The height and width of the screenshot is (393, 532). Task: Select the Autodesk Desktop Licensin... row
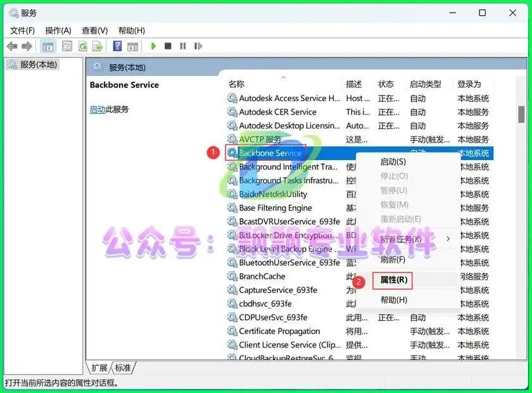(360, 126)
